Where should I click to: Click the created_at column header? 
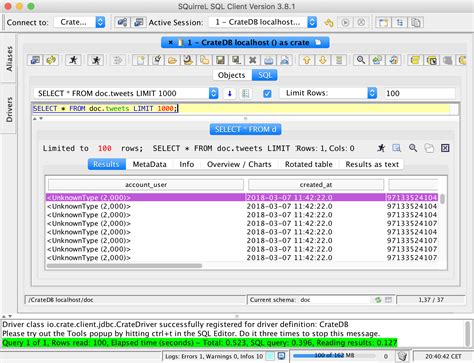pyautogui.click(x=316, y=185)
